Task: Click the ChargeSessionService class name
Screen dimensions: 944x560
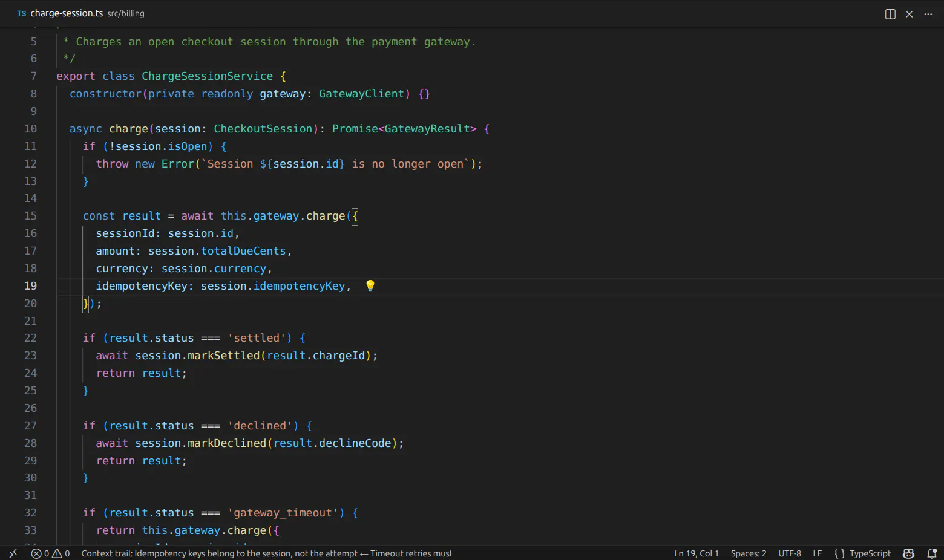Action: [208, 76]
